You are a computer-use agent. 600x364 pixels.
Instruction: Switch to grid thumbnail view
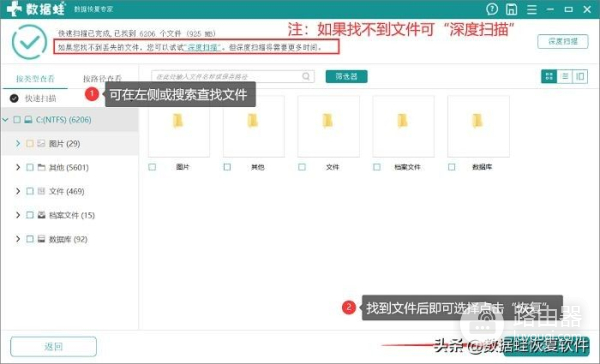click(549, 76)
